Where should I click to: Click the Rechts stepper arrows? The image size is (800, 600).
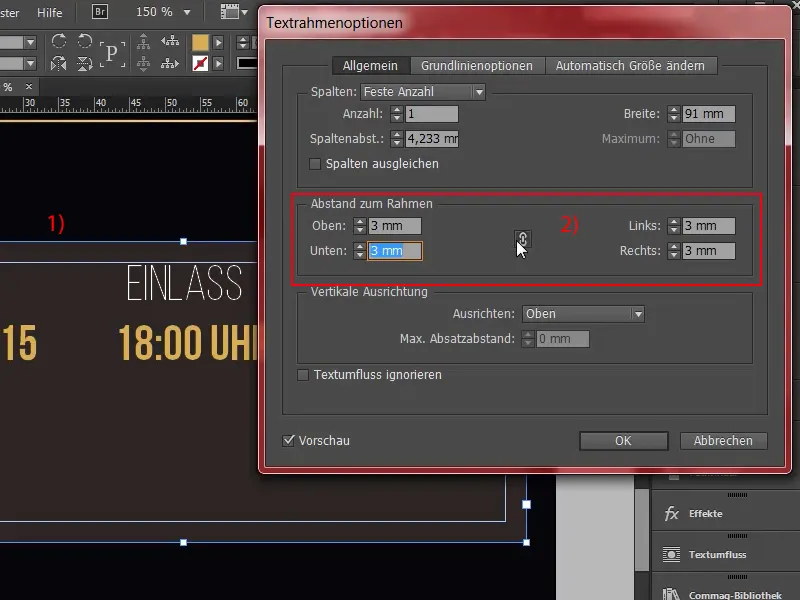(673, 251)
